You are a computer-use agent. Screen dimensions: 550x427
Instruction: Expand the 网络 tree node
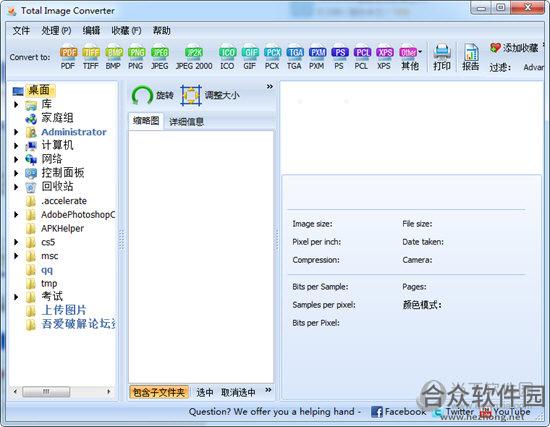tap(16, 159)
